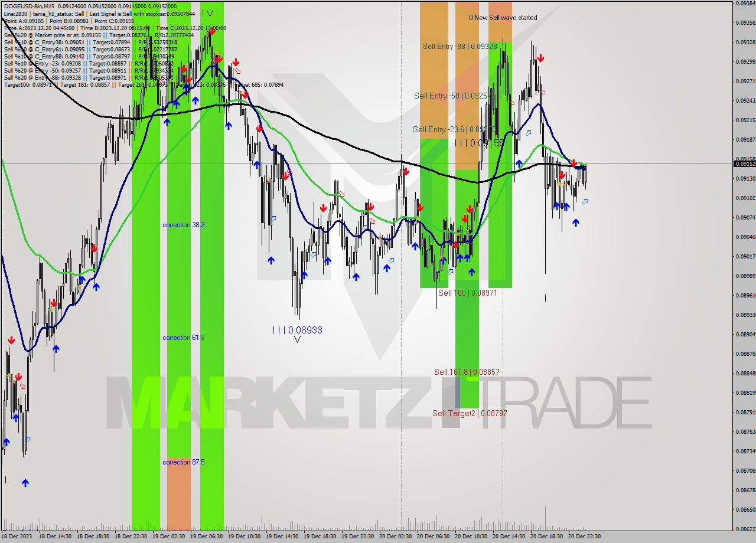Click the DOGEUSD-Bin,M15 symbol title text
This screenshot has width=756, height=543.
28,6
